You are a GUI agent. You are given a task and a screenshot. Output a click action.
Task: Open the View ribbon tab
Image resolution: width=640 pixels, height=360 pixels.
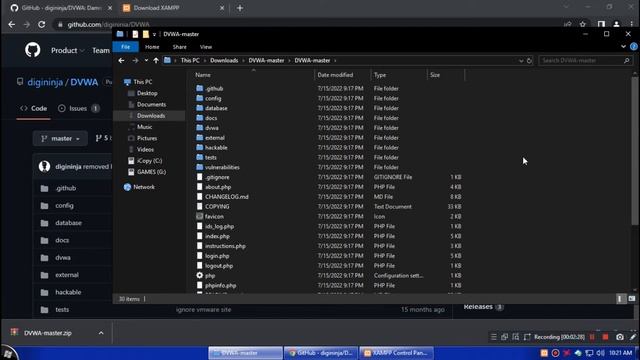pyautogui.click(x=206, y=47)
